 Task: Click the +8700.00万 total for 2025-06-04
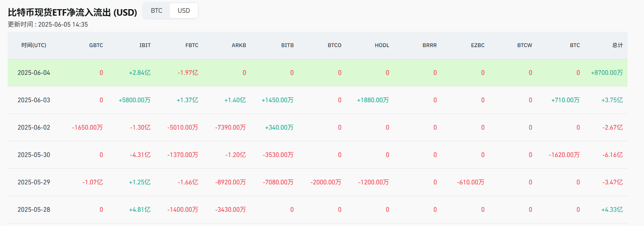(606, 73)
